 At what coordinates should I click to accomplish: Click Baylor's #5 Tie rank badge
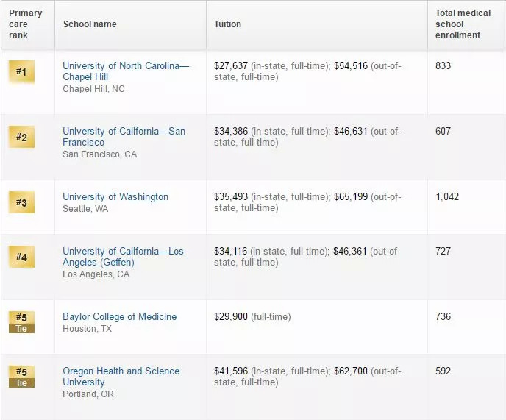click(21, 322)
